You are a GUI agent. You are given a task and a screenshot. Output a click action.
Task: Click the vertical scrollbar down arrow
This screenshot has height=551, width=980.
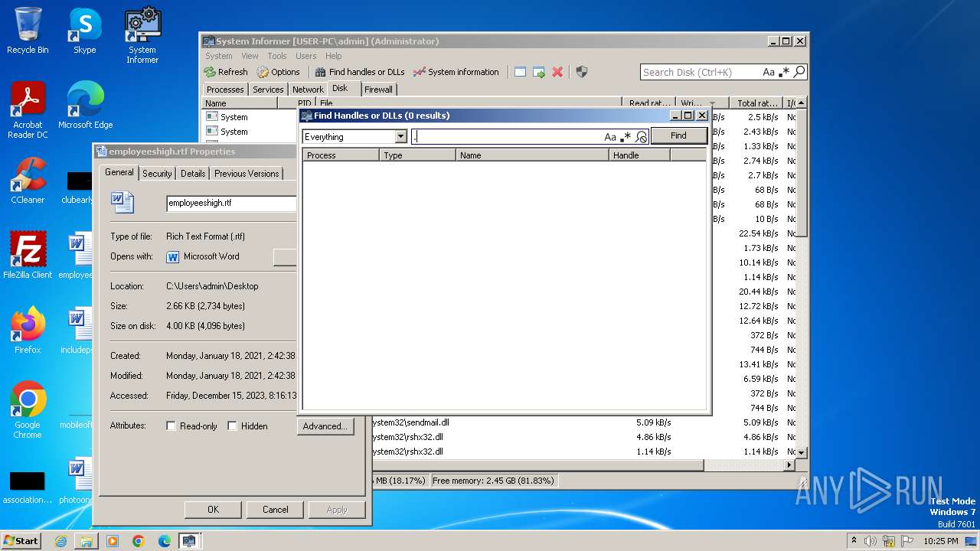click(801, 452)
